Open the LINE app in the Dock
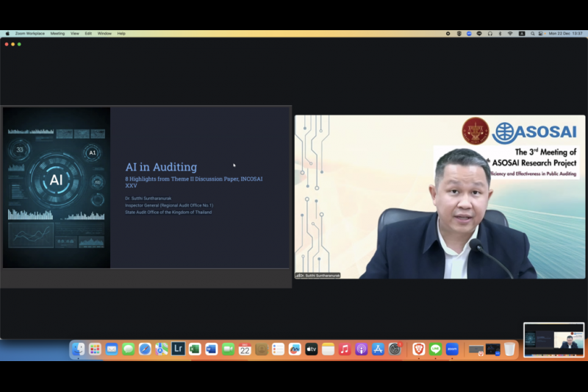The image size is (588, 392). pyautogui.click(x=435, y=349)
